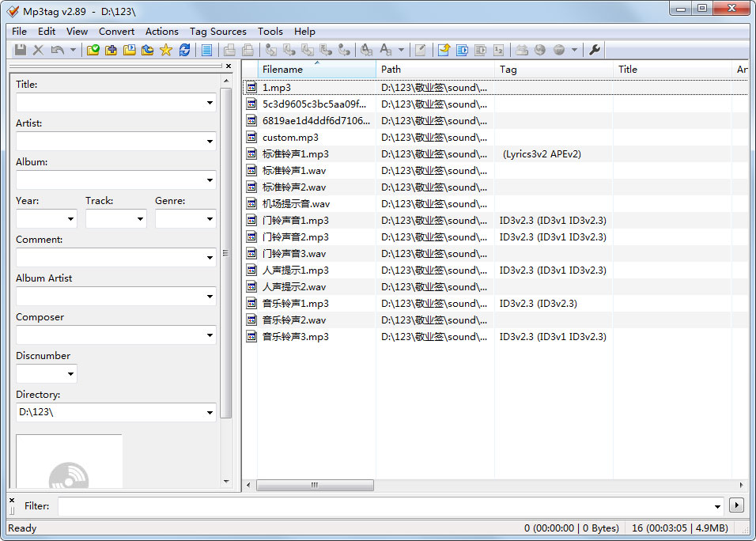Open the Tools menu
Viewport: 756px width, 541px height.
pyautogui.click(x=270, y=32)
